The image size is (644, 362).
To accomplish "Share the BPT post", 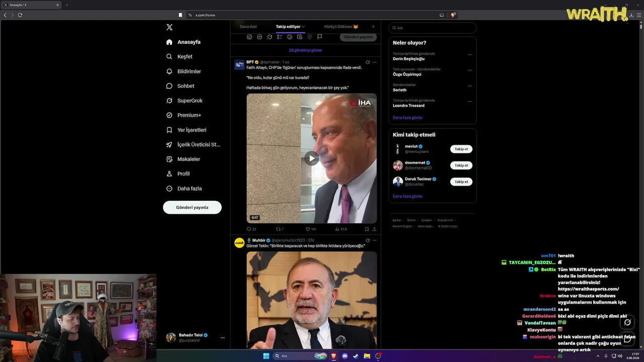I will tap(374, 229).
